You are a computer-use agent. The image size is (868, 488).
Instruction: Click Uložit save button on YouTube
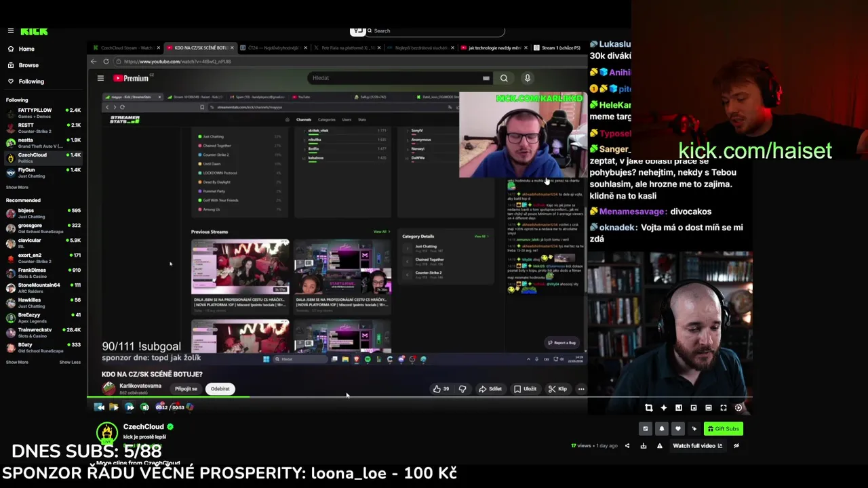pyautogui.click(x=525, y=389)
